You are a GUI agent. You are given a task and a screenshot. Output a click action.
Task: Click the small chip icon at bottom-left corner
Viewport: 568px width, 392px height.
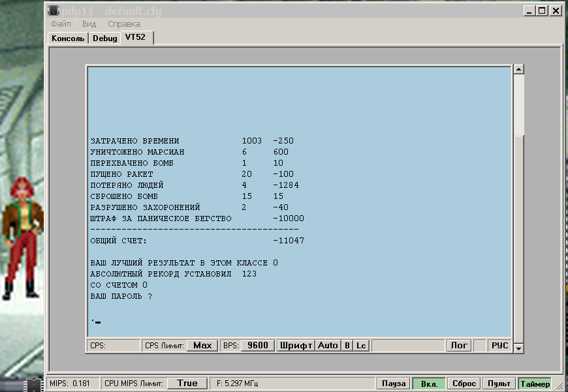(33, 384)
